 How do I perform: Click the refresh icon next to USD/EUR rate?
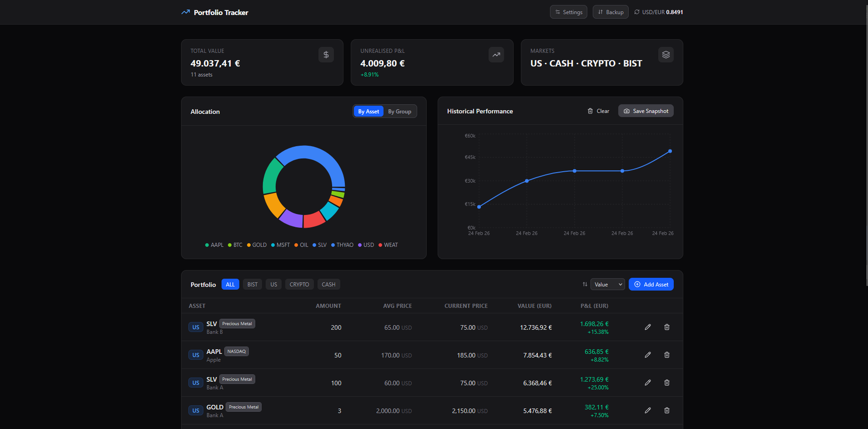click(x=637, y=12)
